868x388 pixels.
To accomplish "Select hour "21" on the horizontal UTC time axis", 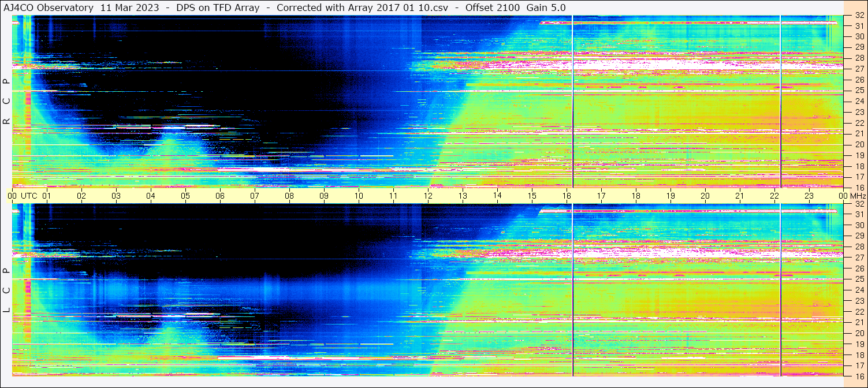I will coord(740,196).
